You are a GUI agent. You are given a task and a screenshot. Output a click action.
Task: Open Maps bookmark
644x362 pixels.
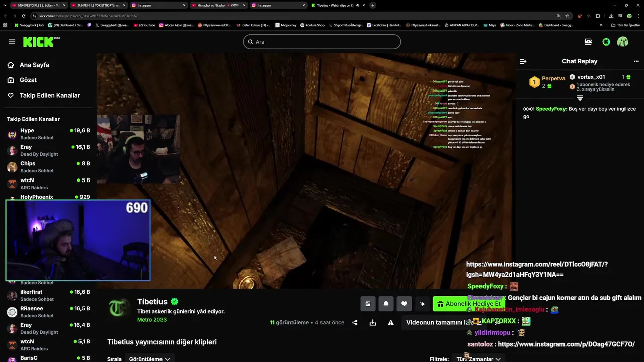coord(489,25)
